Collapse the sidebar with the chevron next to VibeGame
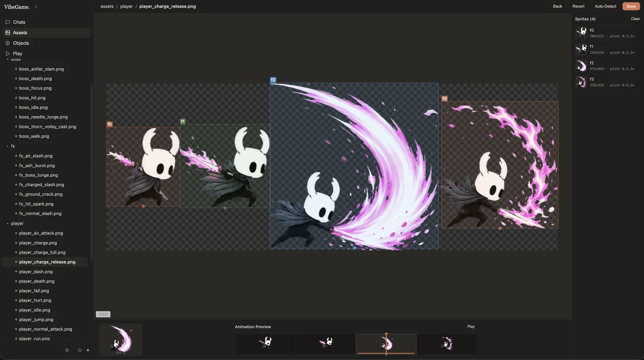 [36, 7]
